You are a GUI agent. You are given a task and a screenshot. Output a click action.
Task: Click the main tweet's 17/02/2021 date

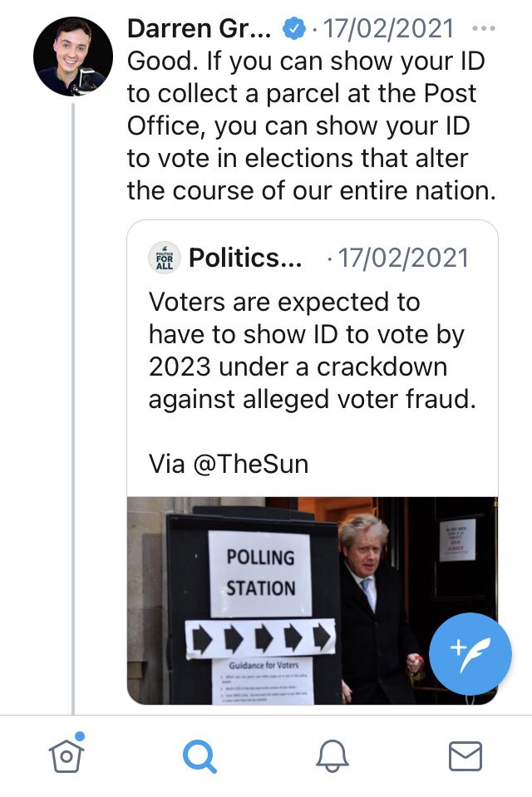[x=388, y=29]
